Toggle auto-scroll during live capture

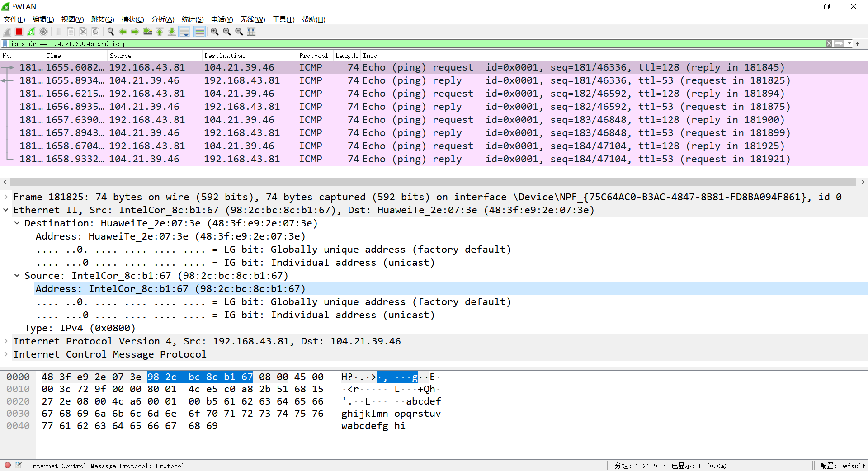(184, 32)
